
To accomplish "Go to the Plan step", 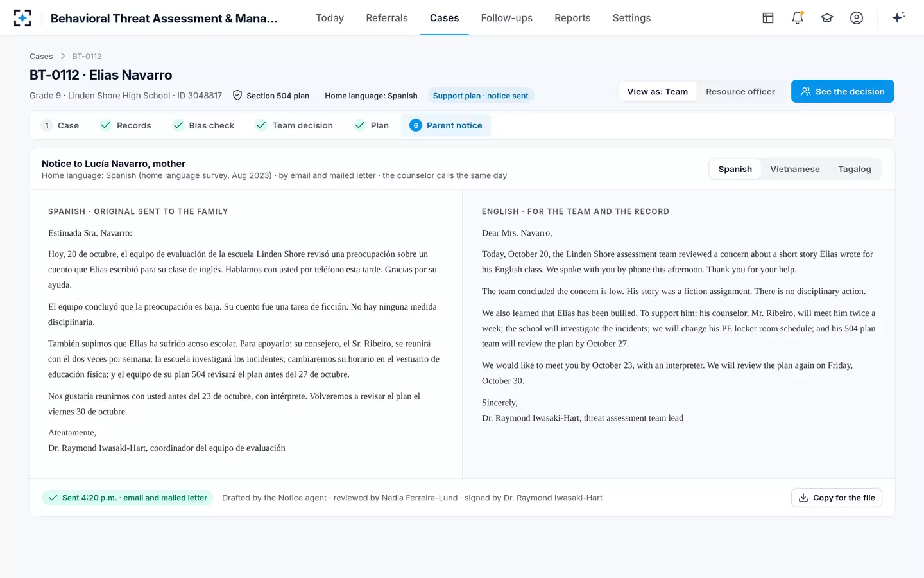I will pos(372,125).
